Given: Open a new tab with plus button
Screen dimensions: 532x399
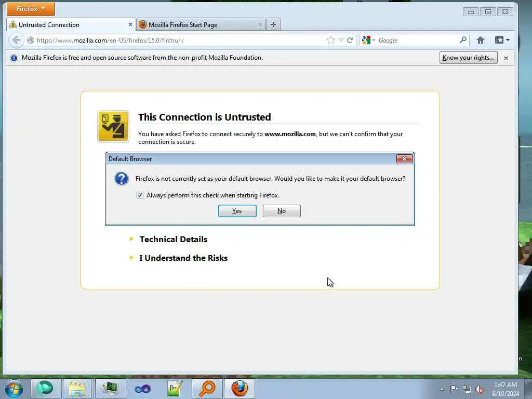Looking at the screenshot, I should click(273, 24).
